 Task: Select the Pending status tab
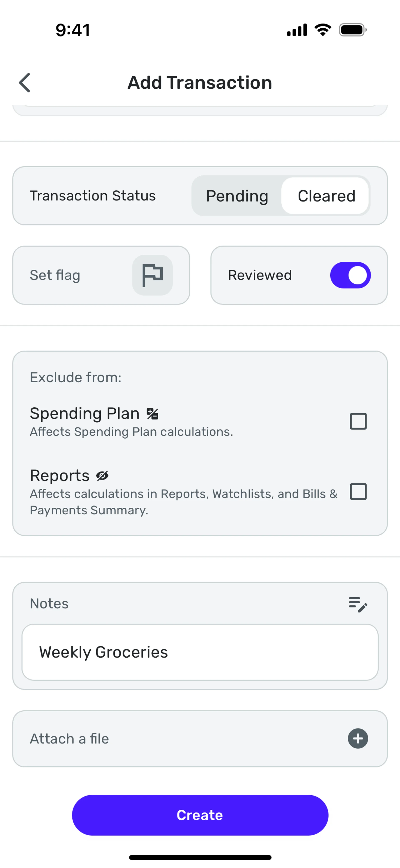pos(237,196)
